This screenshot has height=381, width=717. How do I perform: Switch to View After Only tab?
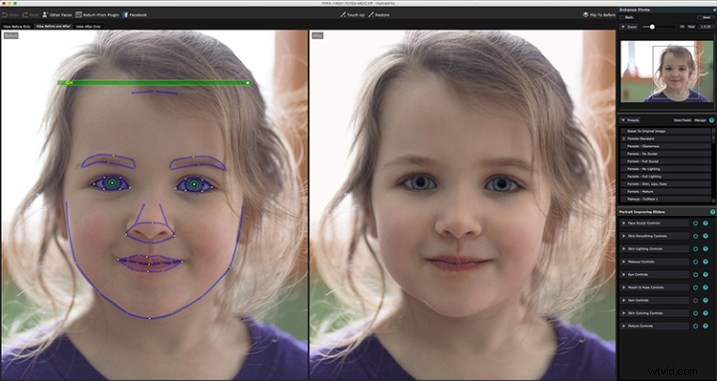[88, 27]
